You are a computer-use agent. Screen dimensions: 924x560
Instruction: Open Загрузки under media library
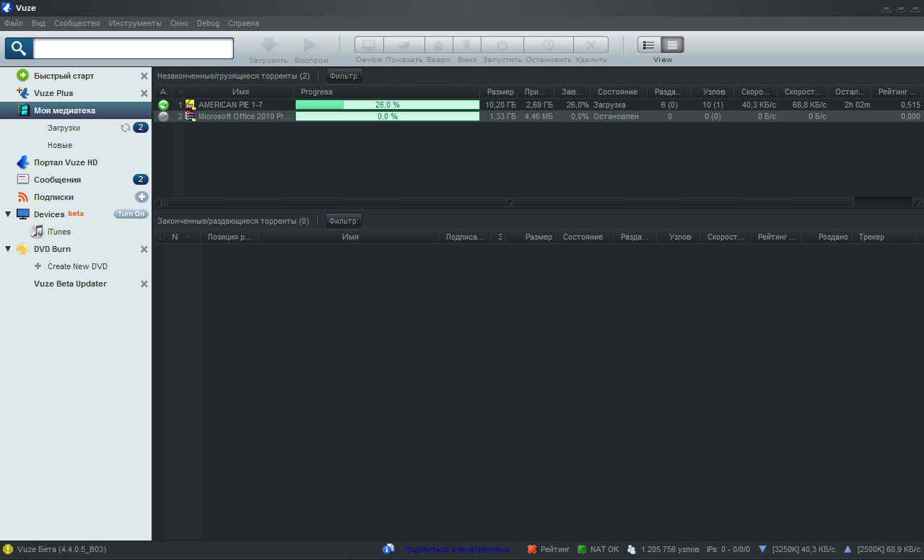tap(64, 128)
